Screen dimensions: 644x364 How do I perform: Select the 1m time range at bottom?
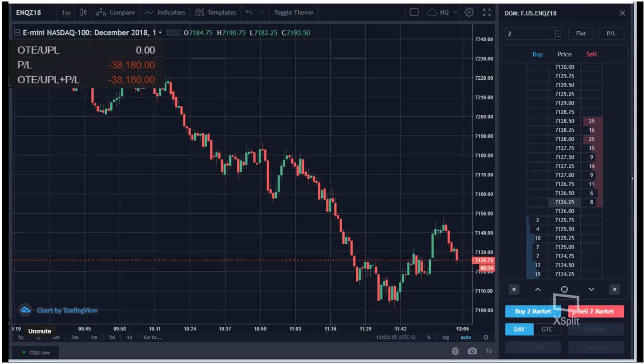pyautogui.click(x=94, y=337)
